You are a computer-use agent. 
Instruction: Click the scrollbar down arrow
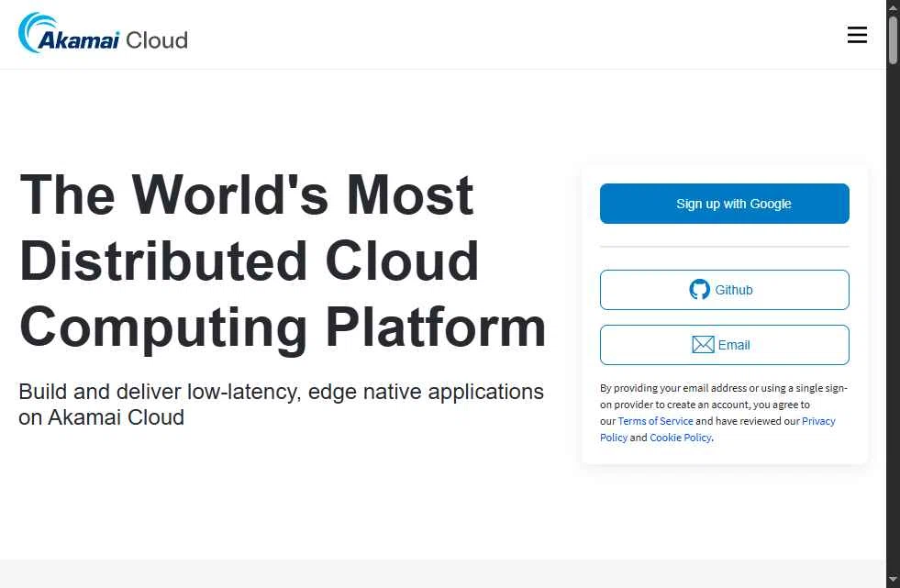pos(893,580)
